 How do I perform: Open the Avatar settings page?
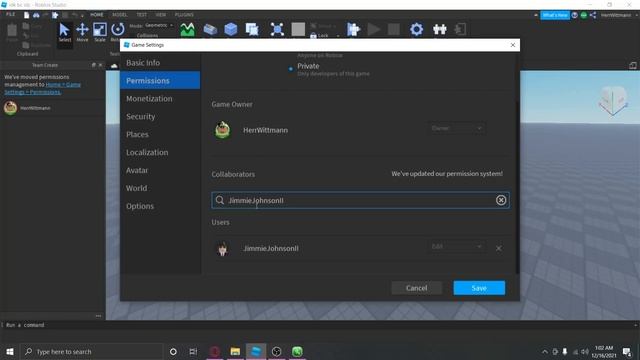click(160, 170)
